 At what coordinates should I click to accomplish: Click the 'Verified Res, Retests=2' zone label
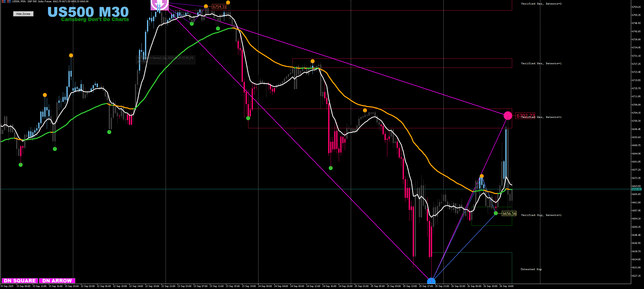(541, 4)
